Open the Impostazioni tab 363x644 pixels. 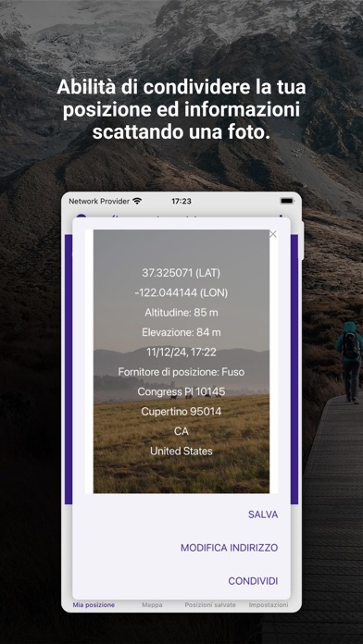269,605
